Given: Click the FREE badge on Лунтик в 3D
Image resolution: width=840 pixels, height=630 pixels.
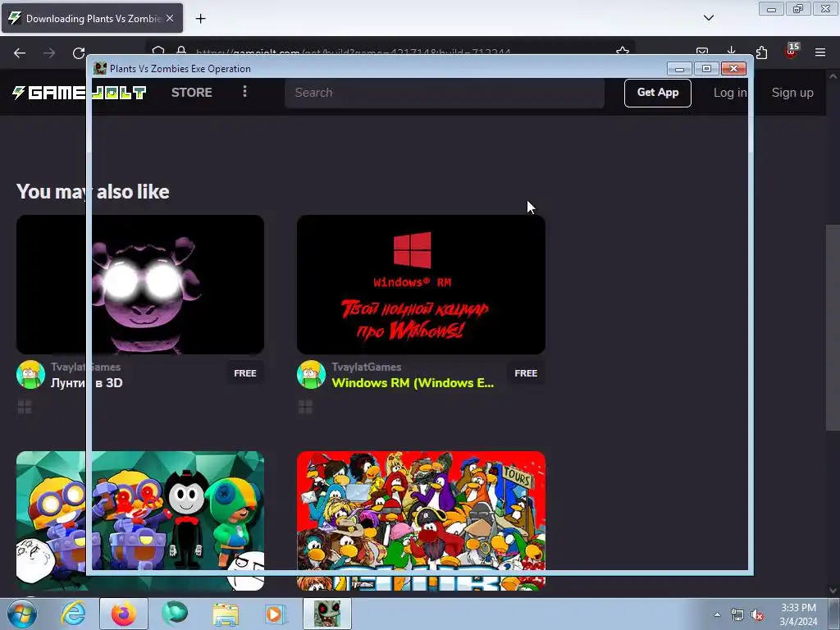Looking at the screenshot, I should click(x=244, y=373).
